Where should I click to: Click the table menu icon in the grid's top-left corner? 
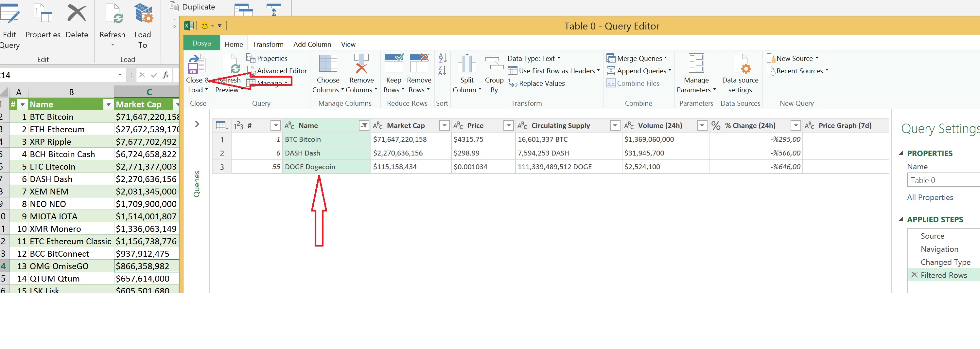coord(221,126)
